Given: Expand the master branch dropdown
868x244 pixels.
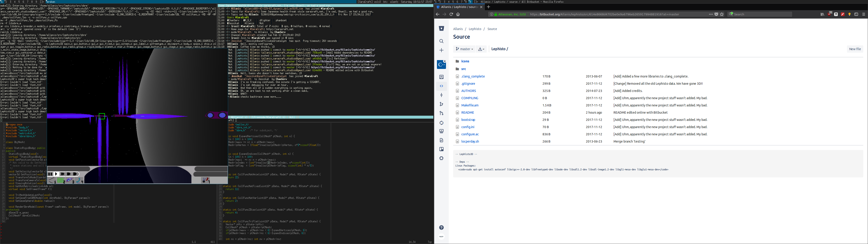Looking at the screenshot, I should pos(464,49).
